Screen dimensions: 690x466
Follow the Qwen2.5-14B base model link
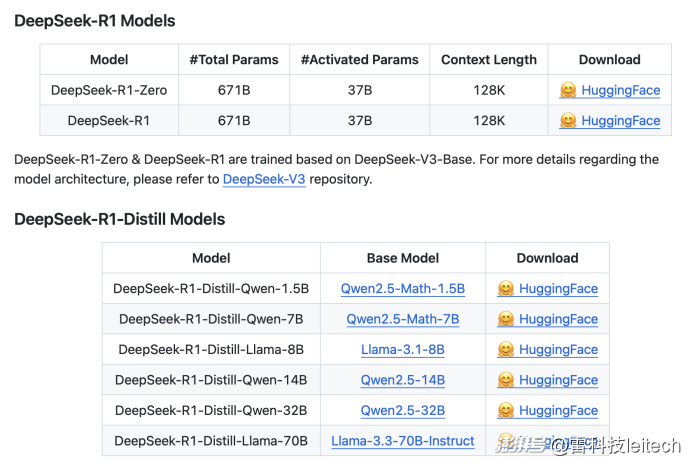coord(402,380)
